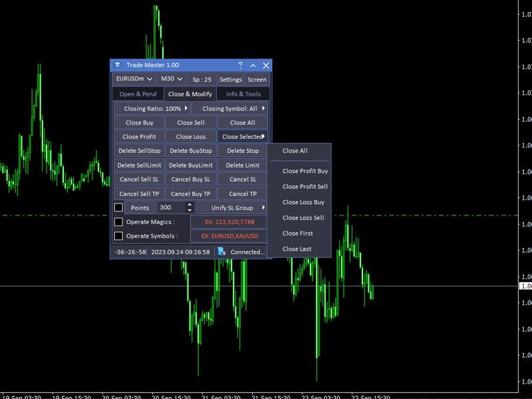Open the M30 timeframe dropdown
This screenshot has width=532, height=399.
click(172, 78)
